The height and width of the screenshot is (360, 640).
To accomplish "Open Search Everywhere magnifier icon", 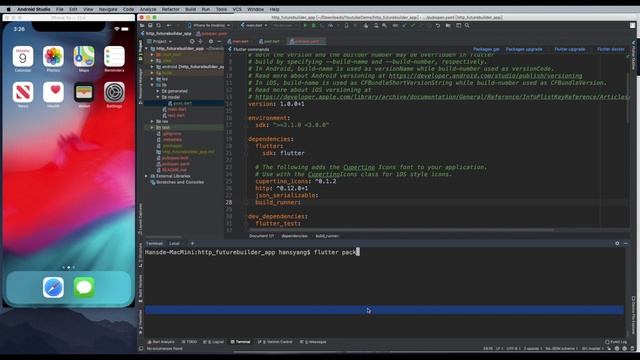I will click(x=467, y=25).
